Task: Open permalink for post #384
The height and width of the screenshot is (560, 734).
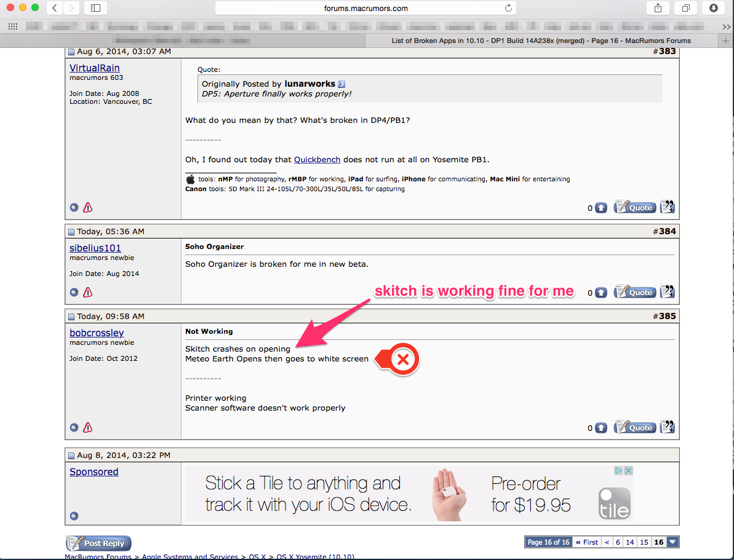Action: [668, 231]
